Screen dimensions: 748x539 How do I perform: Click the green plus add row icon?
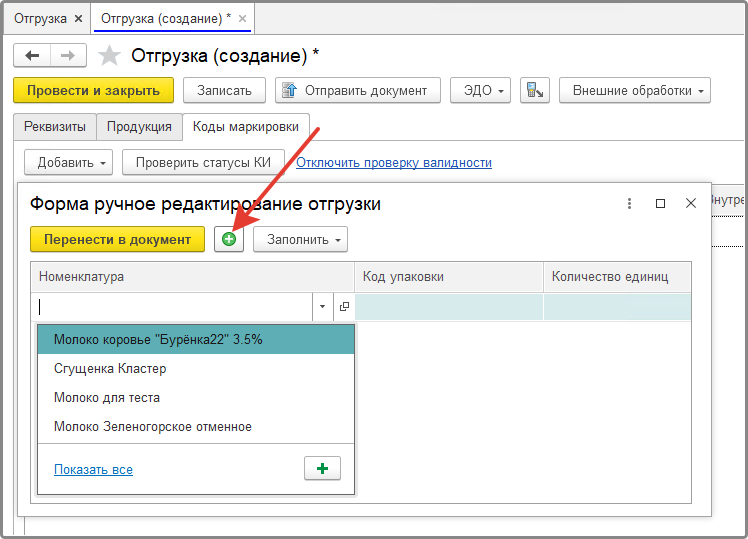coord(229,239)
